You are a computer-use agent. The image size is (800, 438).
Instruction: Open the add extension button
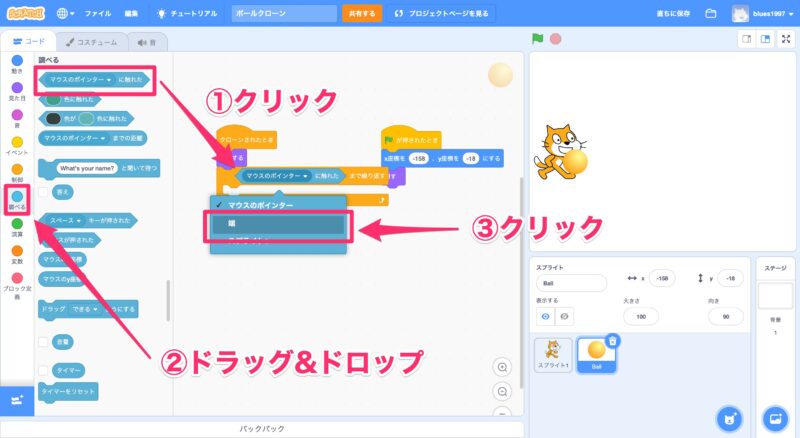[16, 400]
